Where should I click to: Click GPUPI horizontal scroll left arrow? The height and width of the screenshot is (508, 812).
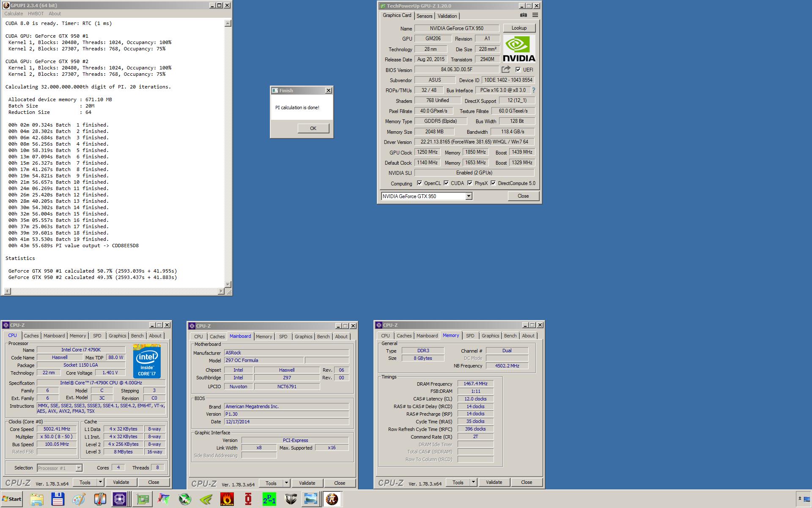point(7,291)
